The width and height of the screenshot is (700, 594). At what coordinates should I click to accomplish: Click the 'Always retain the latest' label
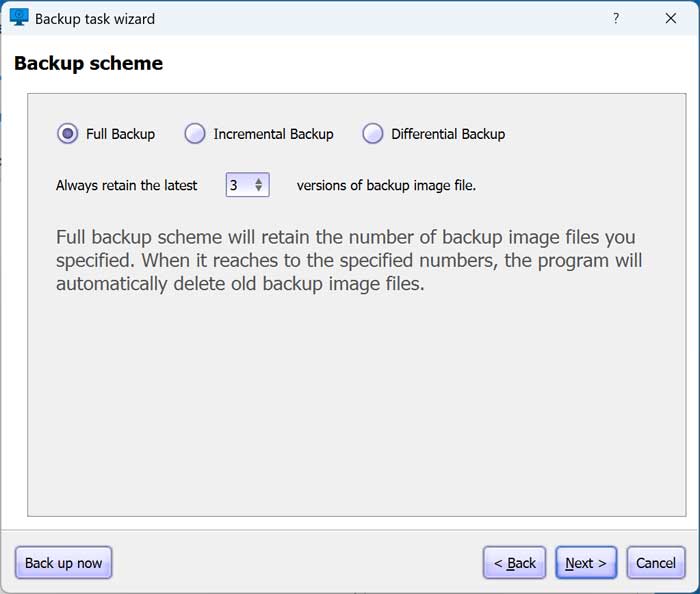point(127,185)
